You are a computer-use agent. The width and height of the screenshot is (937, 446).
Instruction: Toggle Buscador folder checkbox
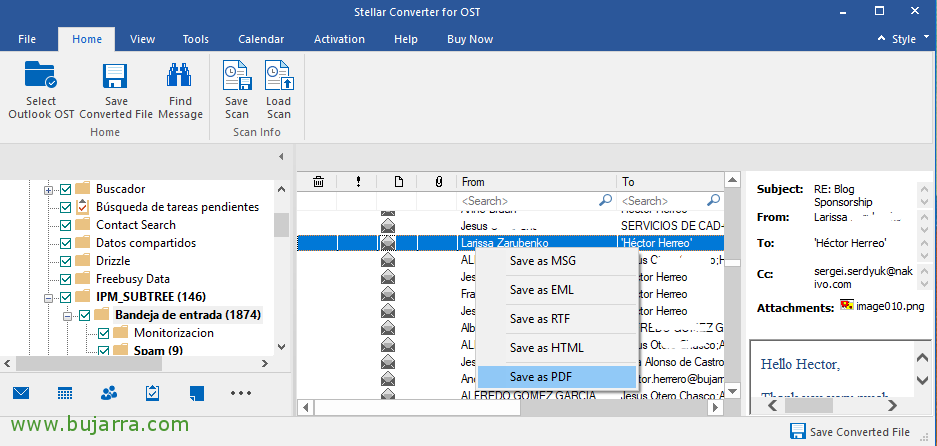coord(66,190)
